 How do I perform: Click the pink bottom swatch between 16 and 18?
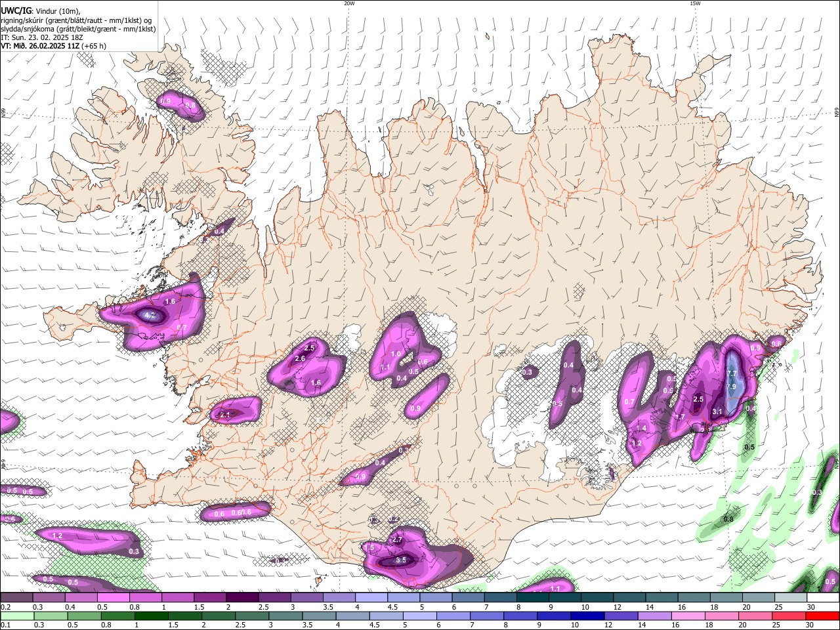(x=688, y=616)
